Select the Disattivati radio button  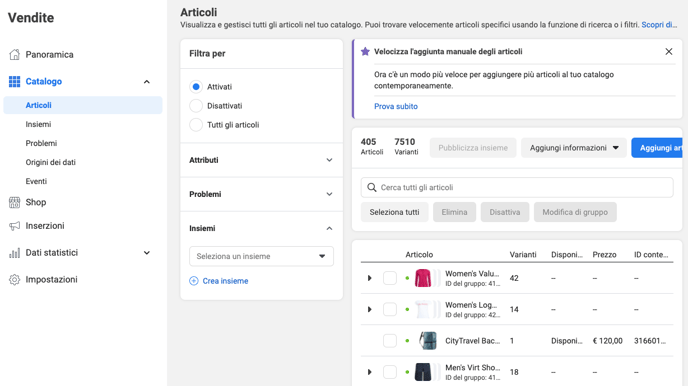[196, 106]
